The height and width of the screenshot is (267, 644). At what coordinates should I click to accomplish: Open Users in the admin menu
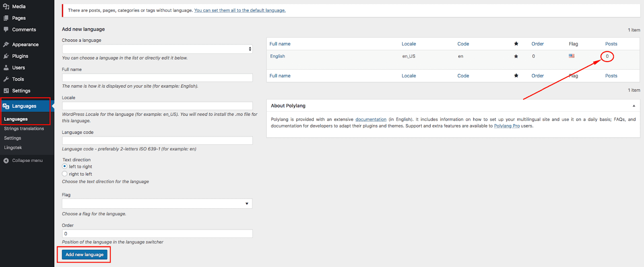(19, 68)
